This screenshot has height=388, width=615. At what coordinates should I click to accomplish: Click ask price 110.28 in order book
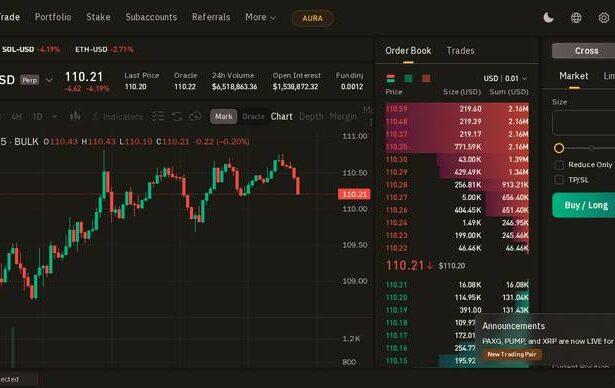[x=397, y=185]
